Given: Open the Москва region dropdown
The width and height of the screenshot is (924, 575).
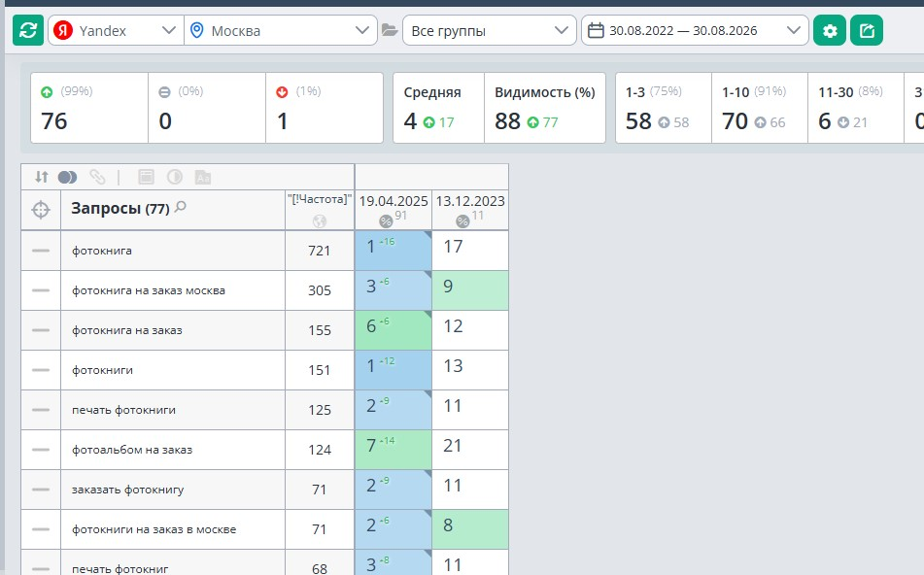Looking at the screenshot, I should (x=281, y=31).
